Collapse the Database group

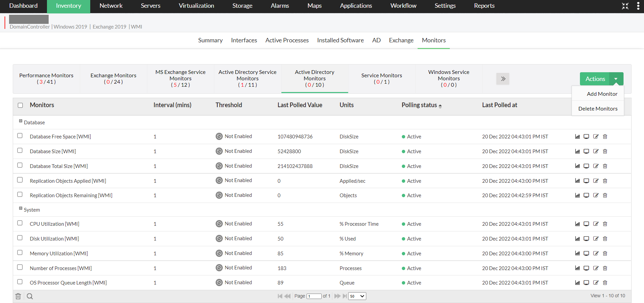pyautogui.click(x=21, y=121)
